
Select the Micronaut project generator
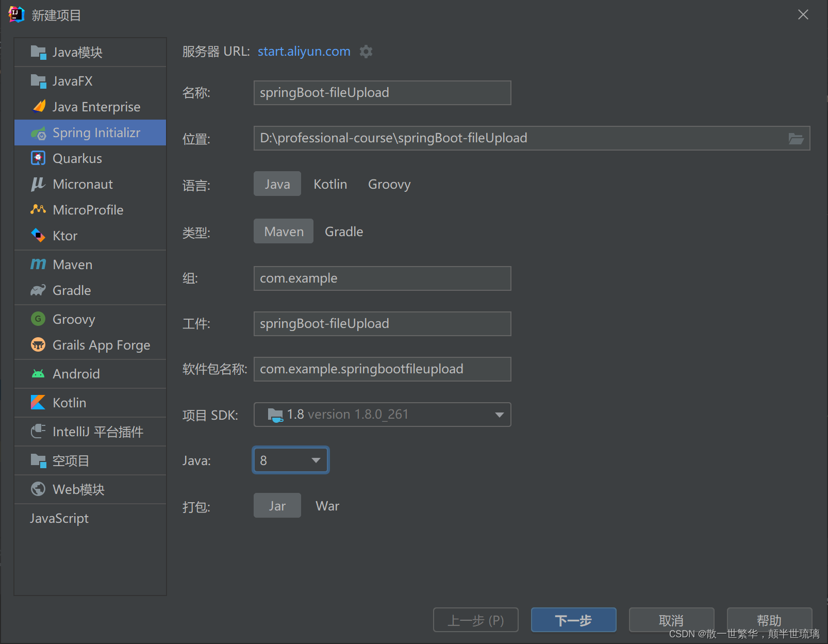(x=82, y=184)
